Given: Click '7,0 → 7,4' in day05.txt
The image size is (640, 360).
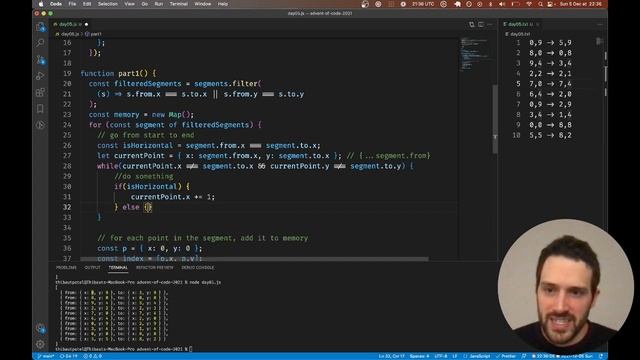Looking at the screenshot, I should [550, 84].
